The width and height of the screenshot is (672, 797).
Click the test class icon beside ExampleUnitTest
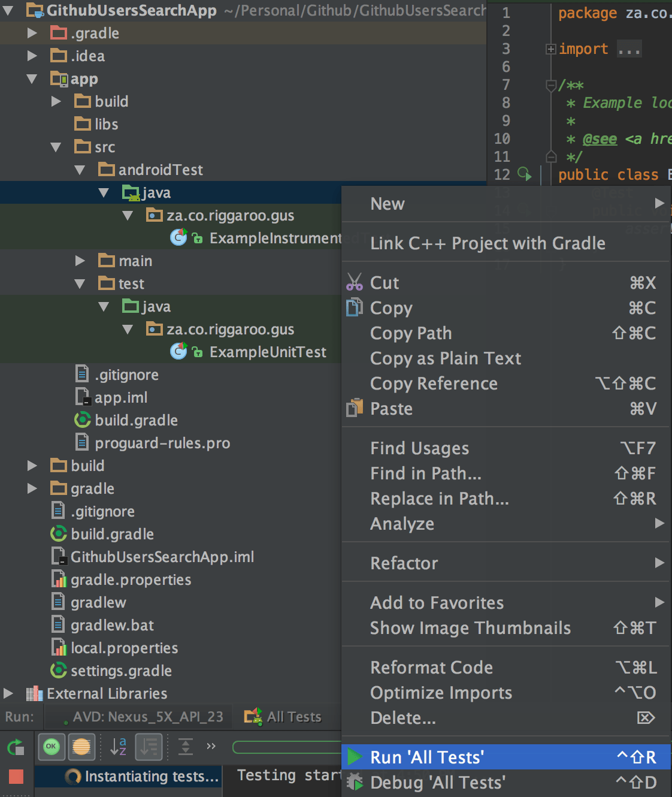click(x=178, y=352)
